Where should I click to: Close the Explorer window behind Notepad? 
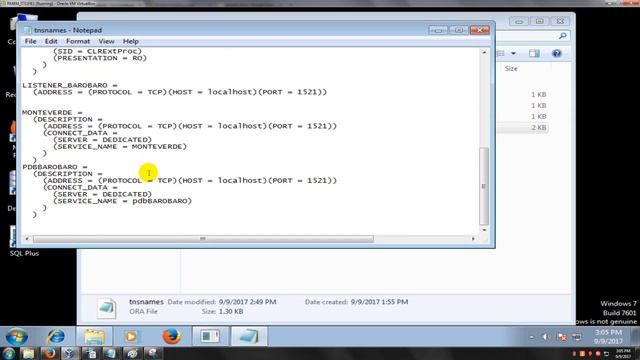point(560,21)
